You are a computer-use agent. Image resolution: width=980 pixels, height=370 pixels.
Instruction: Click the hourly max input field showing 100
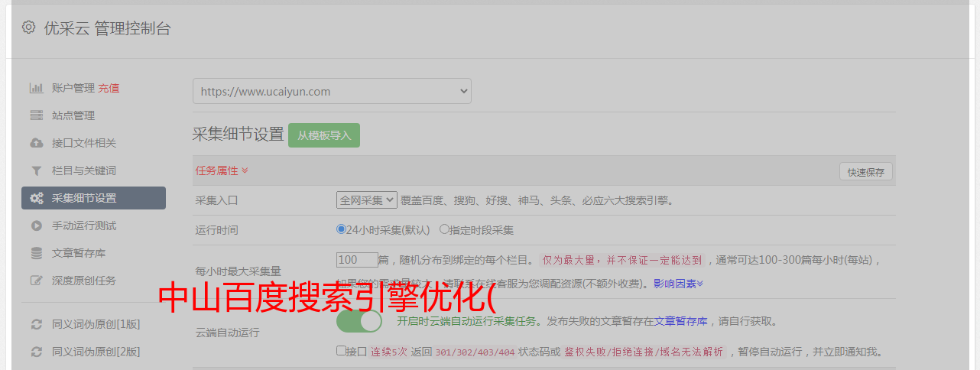coord(357,260)
